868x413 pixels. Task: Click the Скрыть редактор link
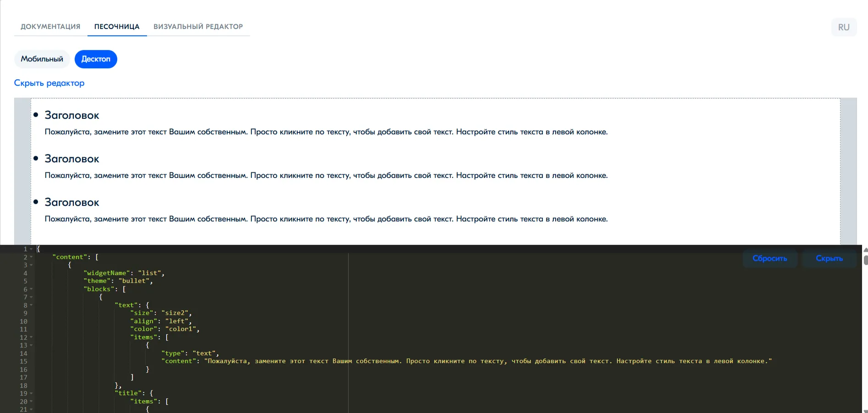click(49, 83)
